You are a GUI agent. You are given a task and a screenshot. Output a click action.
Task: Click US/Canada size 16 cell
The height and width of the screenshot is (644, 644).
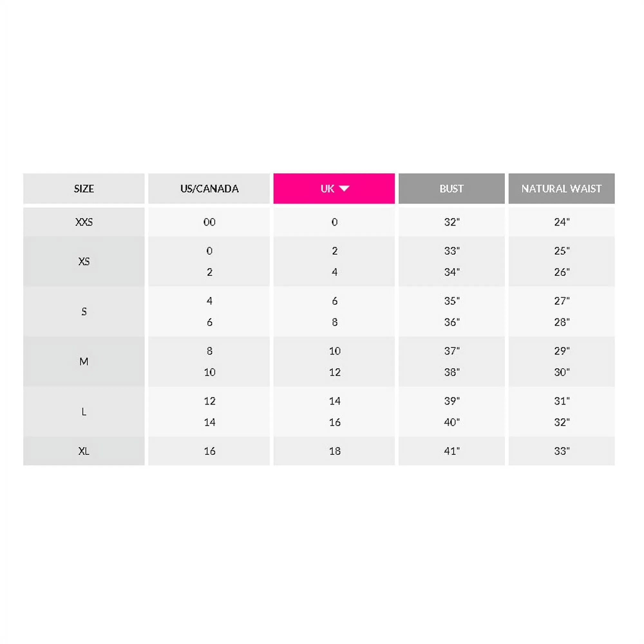click(x=209, y=451)
